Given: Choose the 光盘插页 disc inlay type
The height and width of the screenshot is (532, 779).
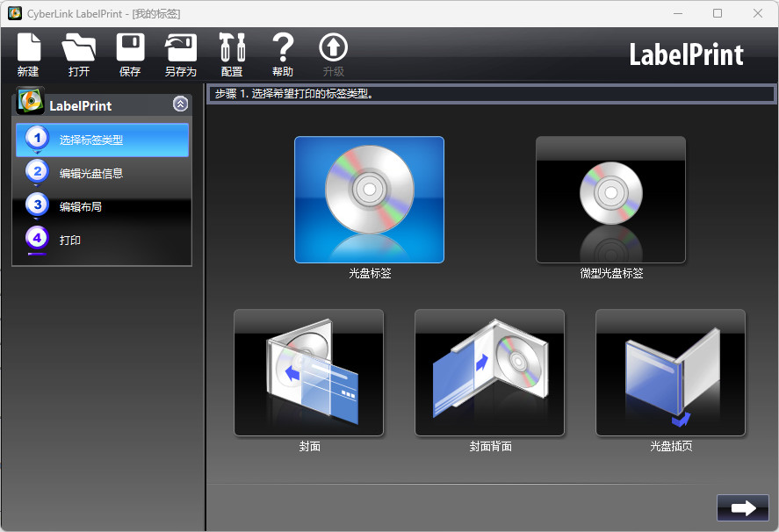Looking at the screenshot, I should (670, 372).
